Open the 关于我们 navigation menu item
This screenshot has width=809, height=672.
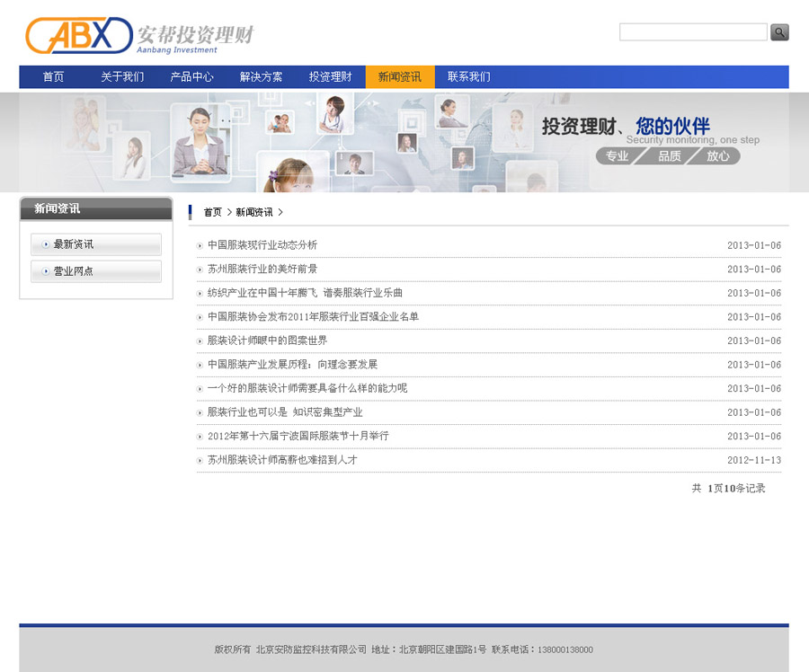pyautogui.click(x=122, y=77)
